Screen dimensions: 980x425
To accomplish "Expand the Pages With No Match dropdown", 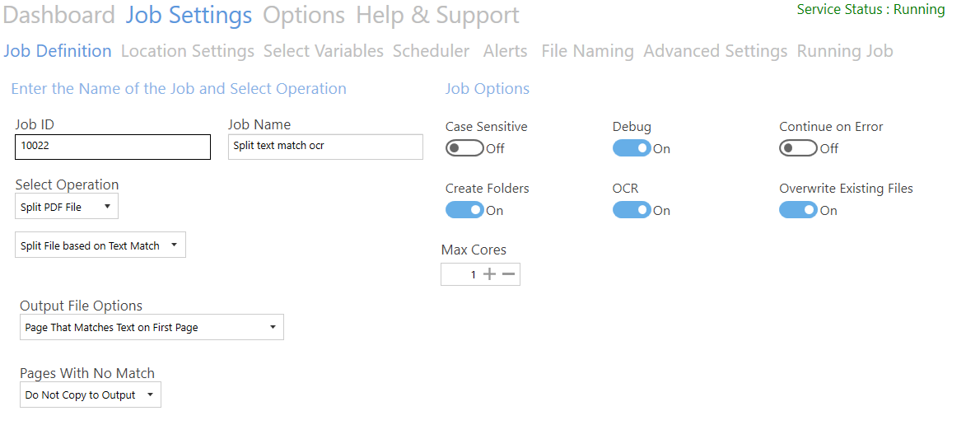I will point(91,395).
